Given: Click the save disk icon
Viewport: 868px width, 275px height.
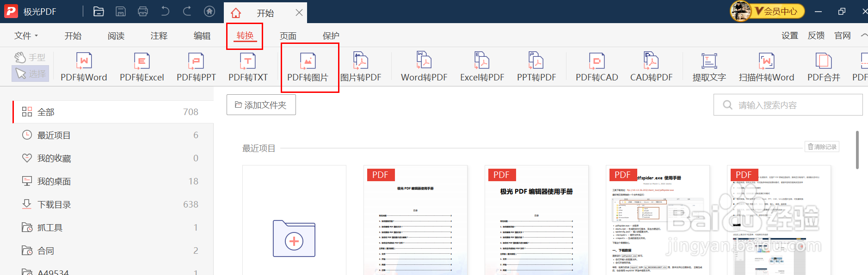Looking at the screenshot, I should coord(121,12).
